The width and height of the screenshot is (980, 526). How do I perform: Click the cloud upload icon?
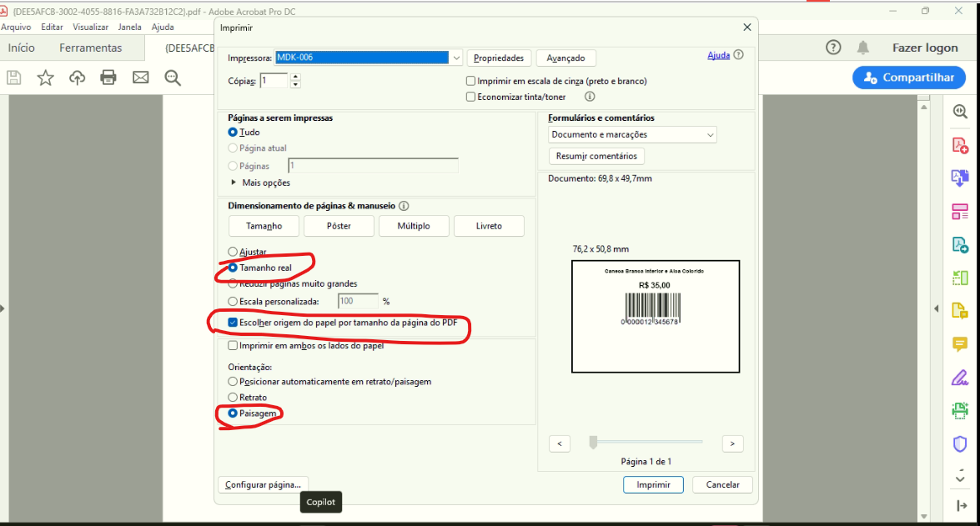[77, 78]
